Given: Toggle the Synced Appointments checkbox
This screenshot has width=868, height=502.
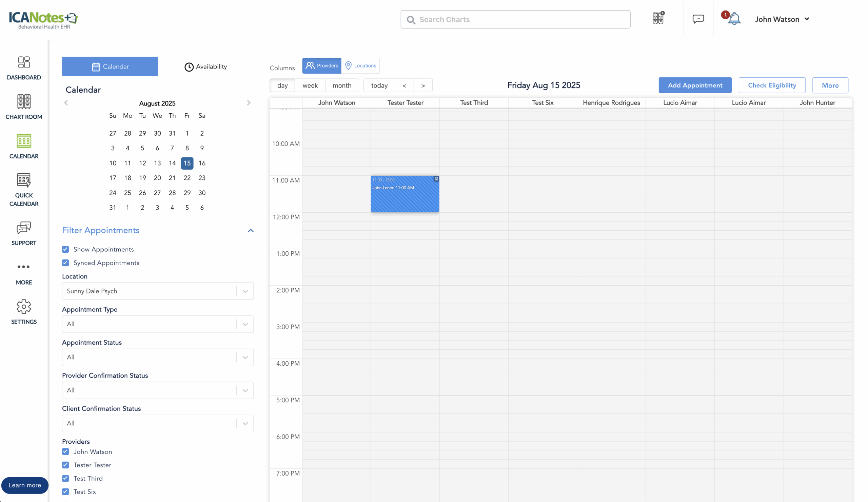Looking at the screenshot, I should (x=65, y=263).
